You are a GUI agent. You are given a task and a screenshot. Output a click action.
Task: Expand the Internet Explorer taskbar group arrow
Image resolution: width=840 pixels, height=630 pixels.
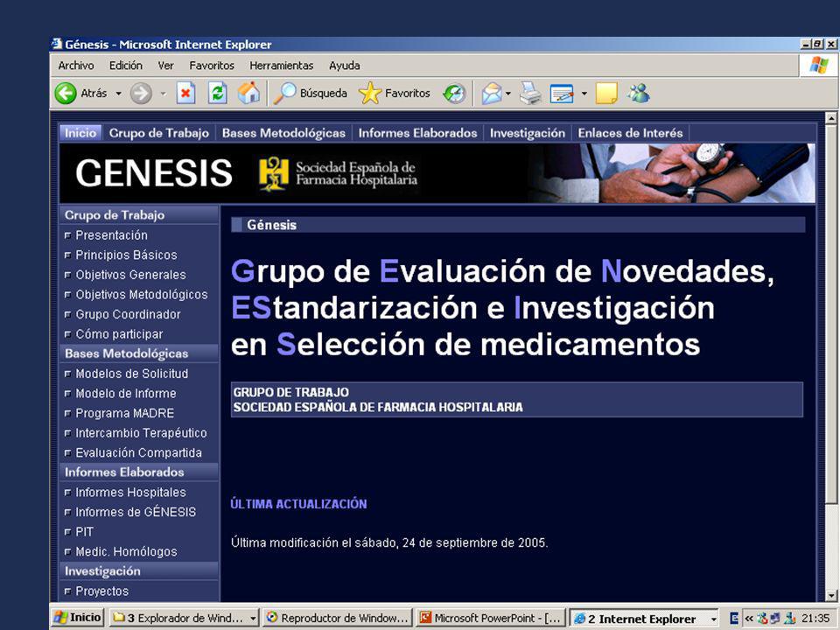714,619
